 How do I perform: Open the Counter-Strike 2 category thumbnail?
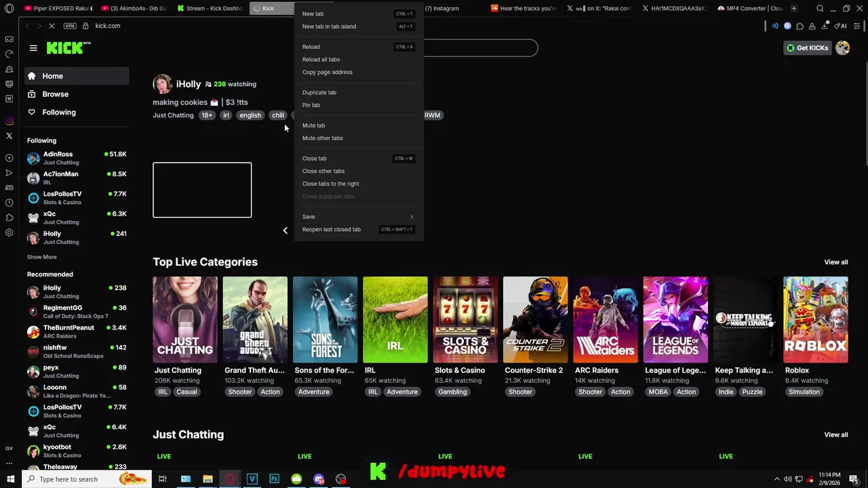coord(535,319)
